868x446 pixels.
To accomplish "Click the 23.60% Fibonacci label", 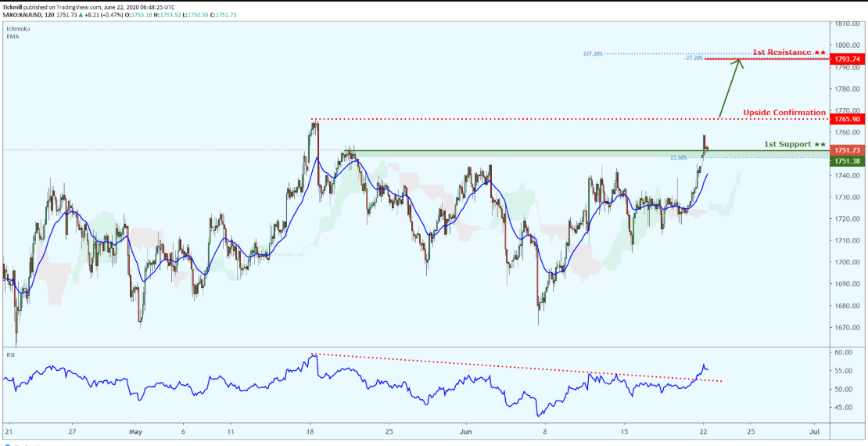I will (x=678, y=157).
